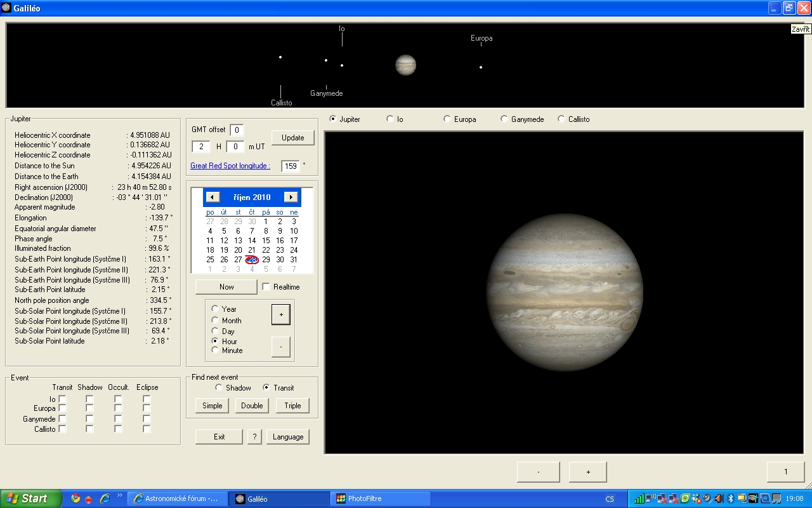Check the Callisto Eclipse event box
Viewport: 812px width, 508px height.
tap(147, 429)
